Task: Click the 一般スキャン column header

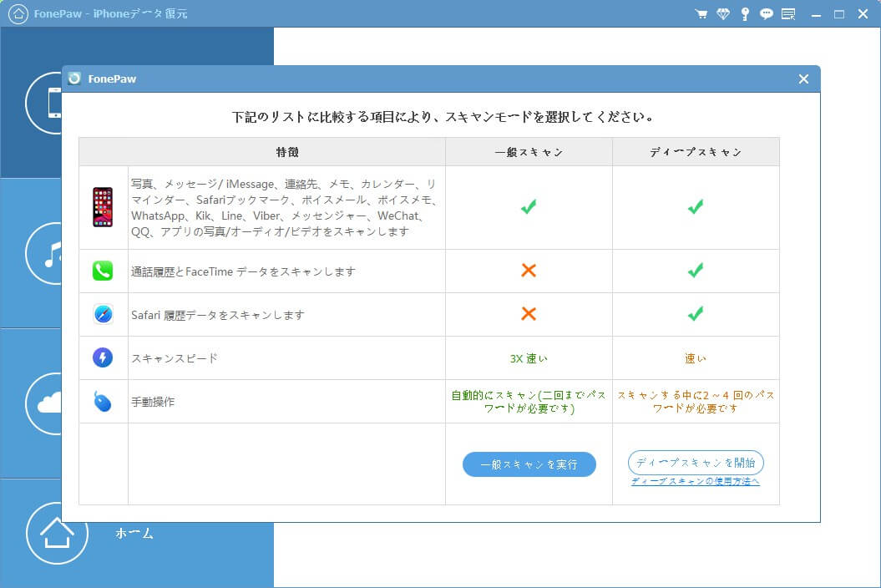Action: pyautogui.click(x=529, y=152)
